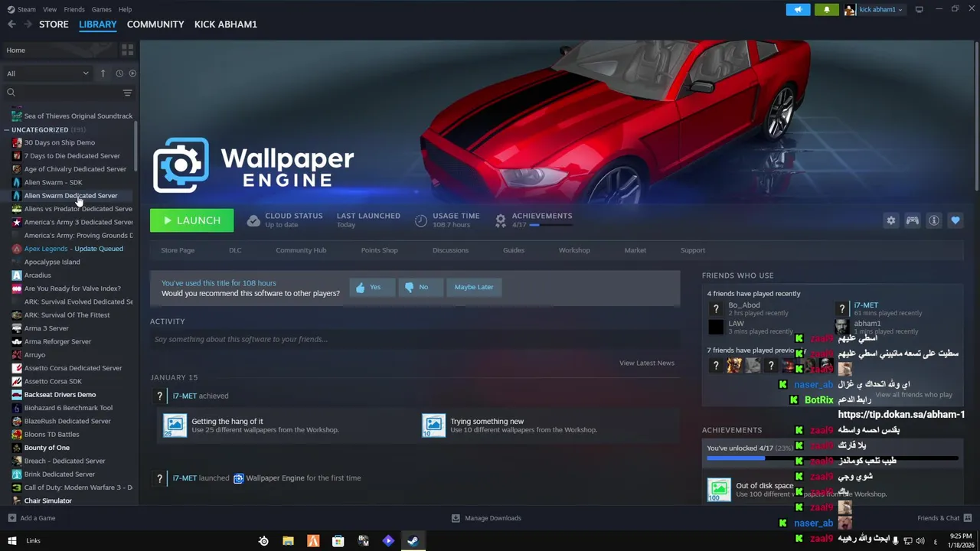Viewport: 980px width, 551px height.
Task: Open the collections grid view icon
Action: [127, 50]
